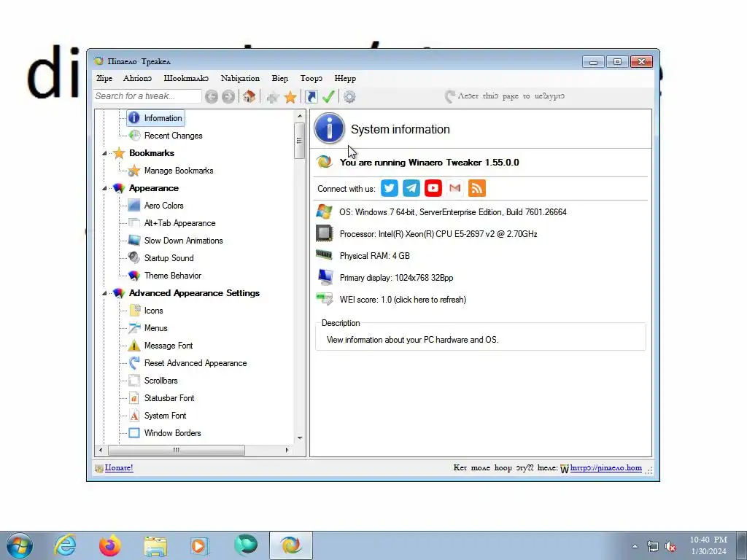Open the home page icon
Image resolution: width=747 pixels, height=560 pixels.
[249, 97]
